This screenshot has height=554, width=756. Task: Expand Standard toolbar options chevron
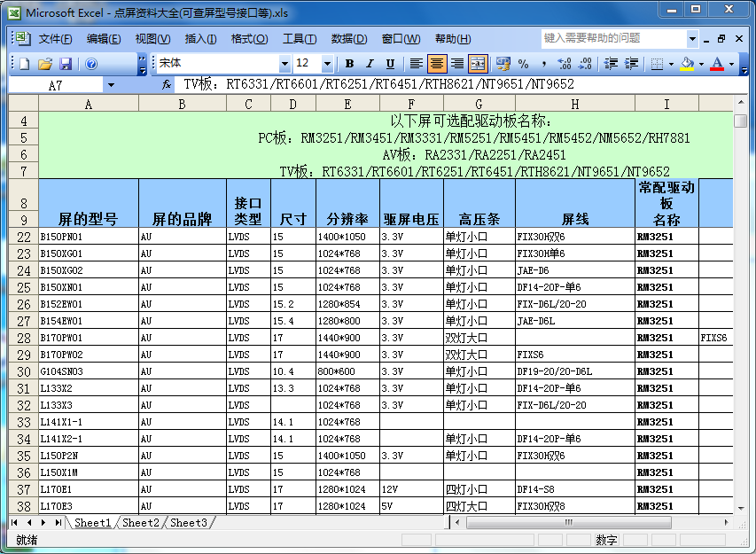(142, 64)
